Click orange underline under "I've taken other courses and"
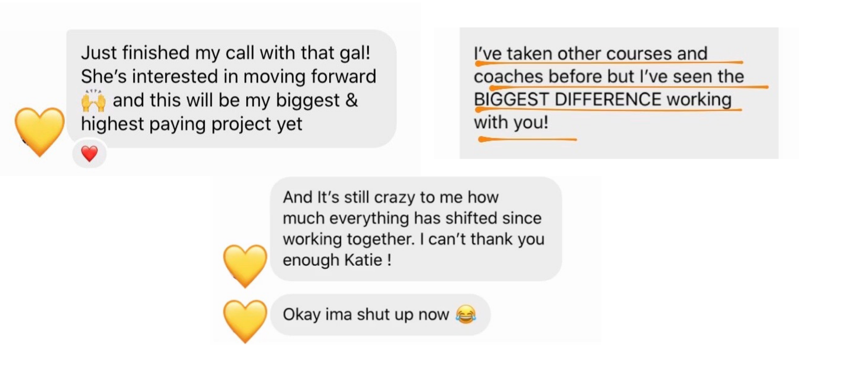Image resolution: width=868 pixels, height=371 pixels. 609,63
